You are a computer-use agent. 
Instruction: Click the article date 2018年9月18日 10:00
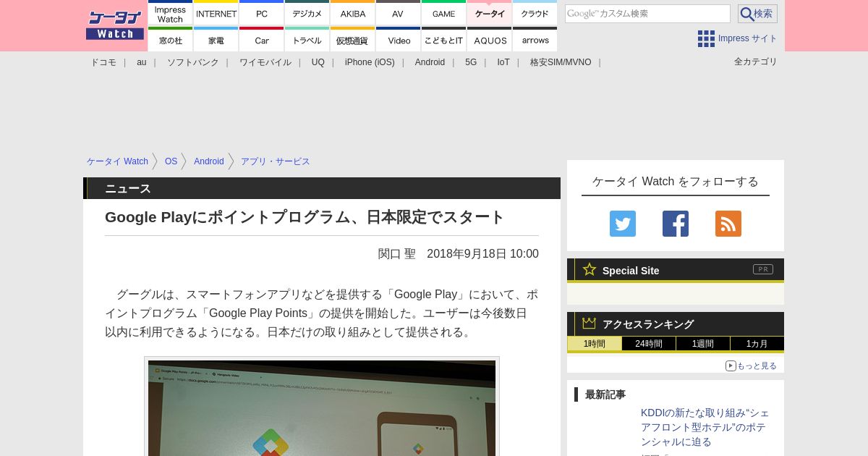coord(482,254)
